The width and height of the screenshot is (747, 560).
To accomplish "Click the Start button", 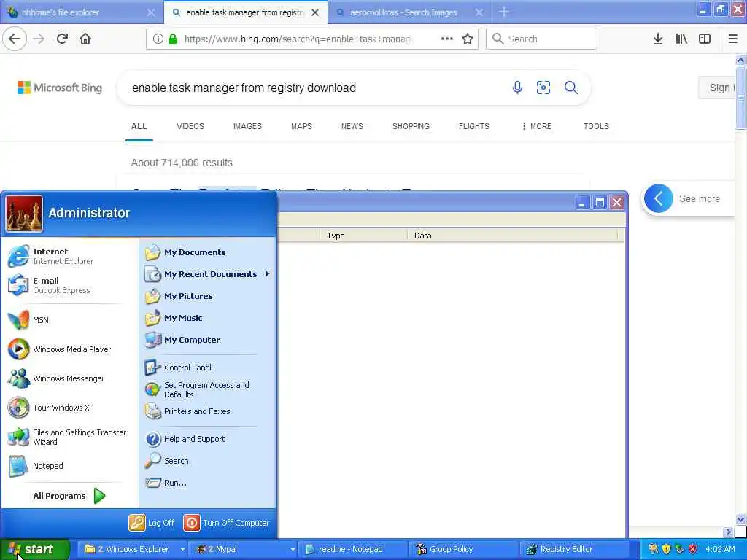I will click(x=35, y=549).
